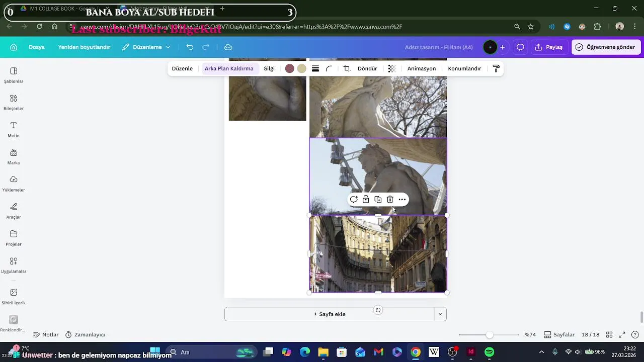This screenshot has width=644, height=362.
Task: Delete the selected image with trash icon
Action: tap(390, 200)
